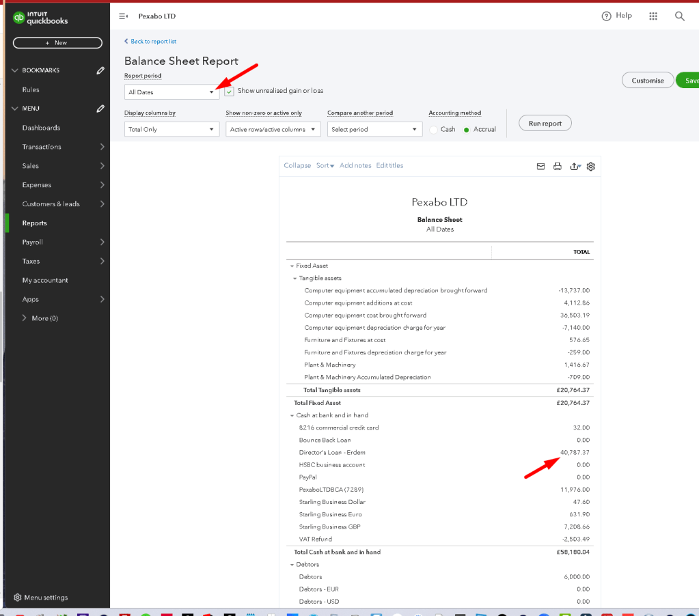The height and width of the screenshot is (616, 699).
Task: Click the Total Fixed Asset £20,764.37
Action: point(573,403)
